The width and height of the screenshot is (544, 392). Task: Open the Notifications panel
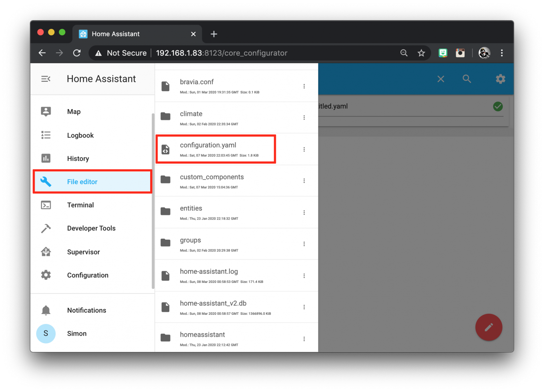[86, 310]
